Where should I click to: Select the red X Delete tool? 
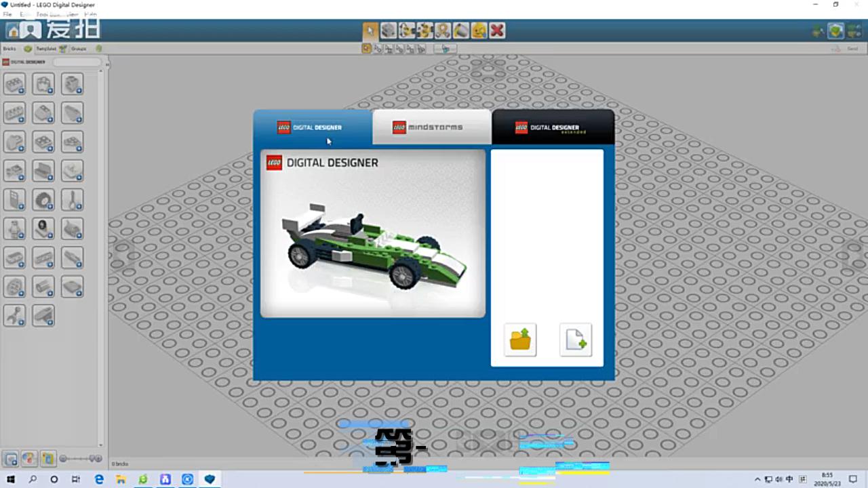click(497, 30)
